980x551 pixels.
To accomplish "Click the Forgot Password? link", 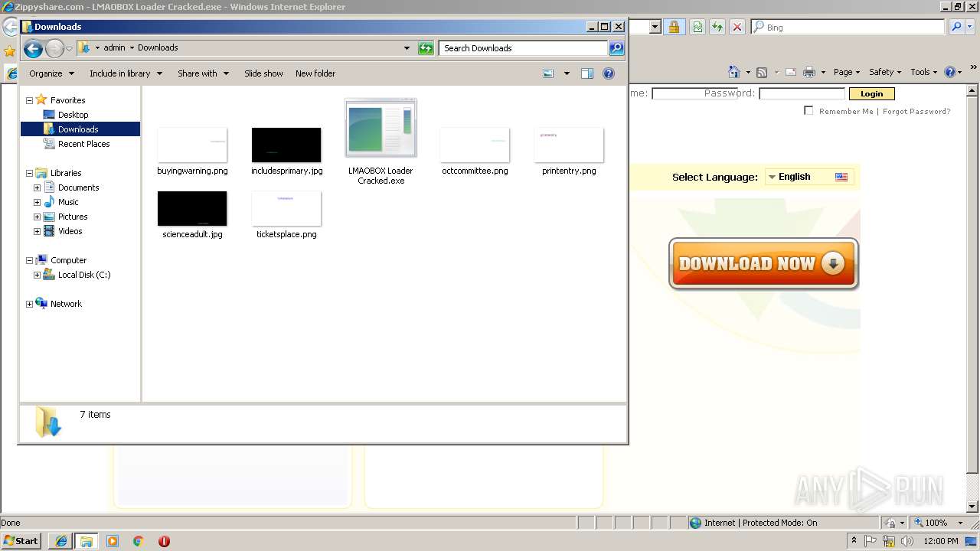I will point(916,111).
